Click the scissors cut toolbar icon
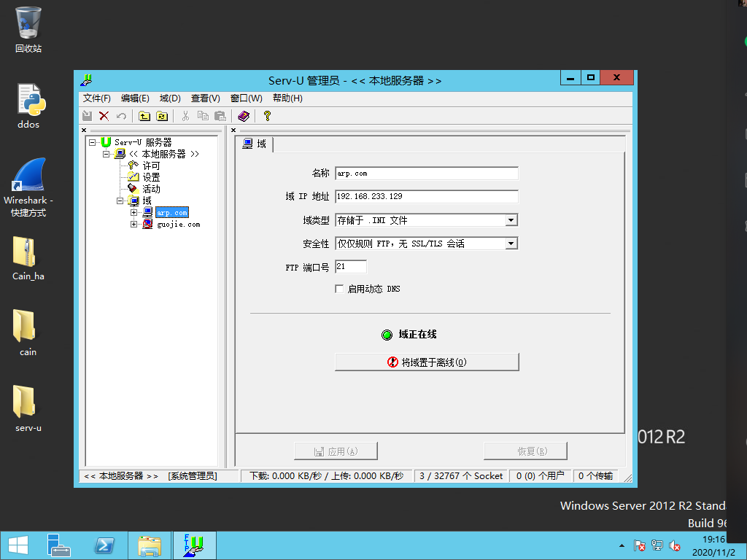This screenshot has height=560, width=747. click(x=185, y=116)
